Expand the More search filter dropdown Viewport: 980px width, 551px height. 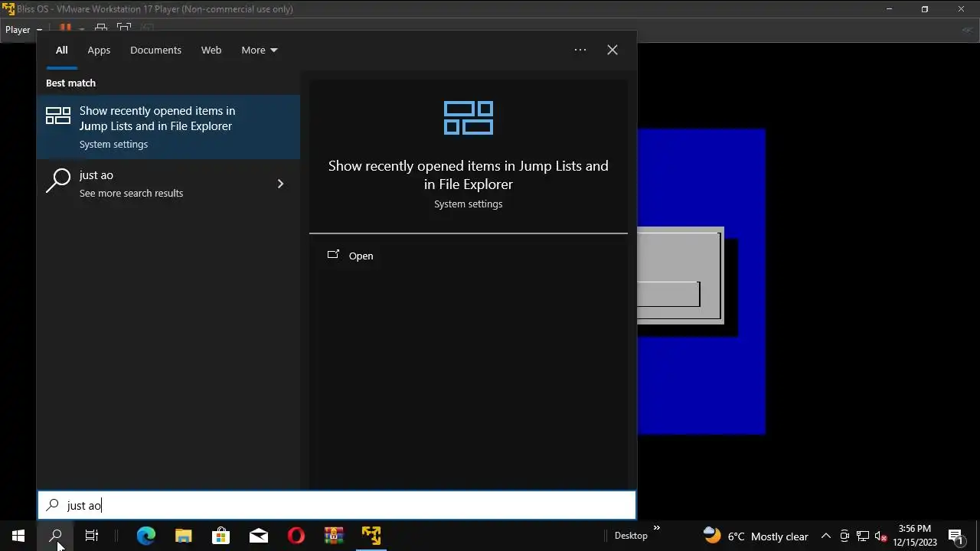(x=260, y=50)
